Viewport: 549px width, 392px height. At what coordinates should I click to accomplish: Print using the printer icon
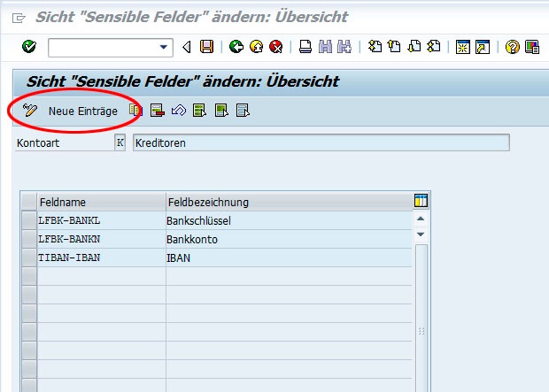[305, 47]
